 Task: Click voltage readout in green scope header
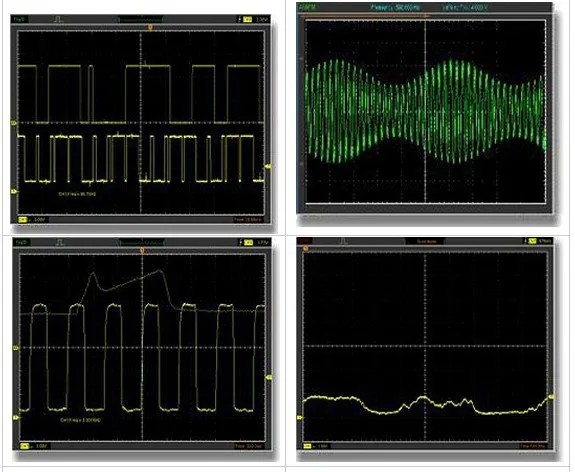(465, 7)
